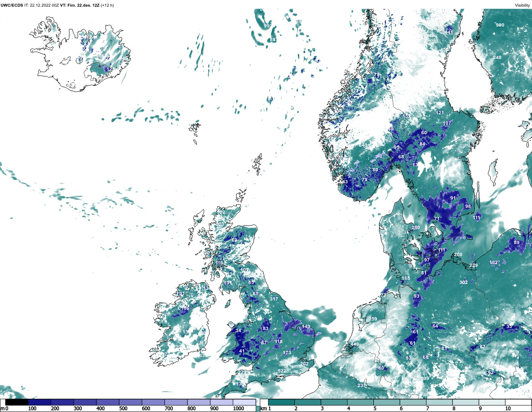
Task: Select the 300 m visibility legend swatch
Action: (85, 402)
